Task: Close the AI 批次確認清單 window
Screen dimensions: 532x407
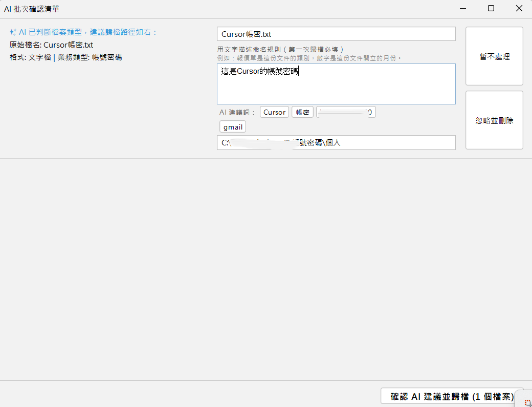Action: click(x=519, y=9)
